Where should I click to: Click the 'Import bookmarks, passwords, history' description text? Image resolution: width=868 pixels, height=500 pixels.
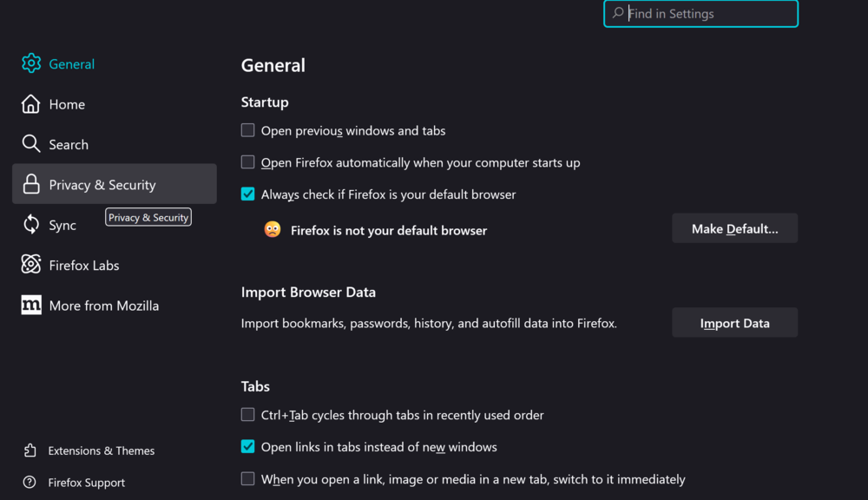pyautogui.click(x=429, y=324)
